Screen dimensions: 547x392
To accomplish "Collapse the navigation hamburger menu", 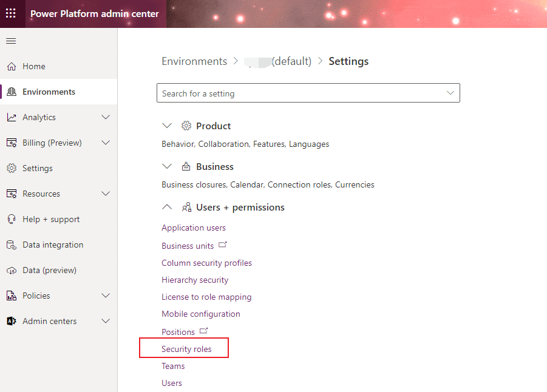I will pos(11,41).
